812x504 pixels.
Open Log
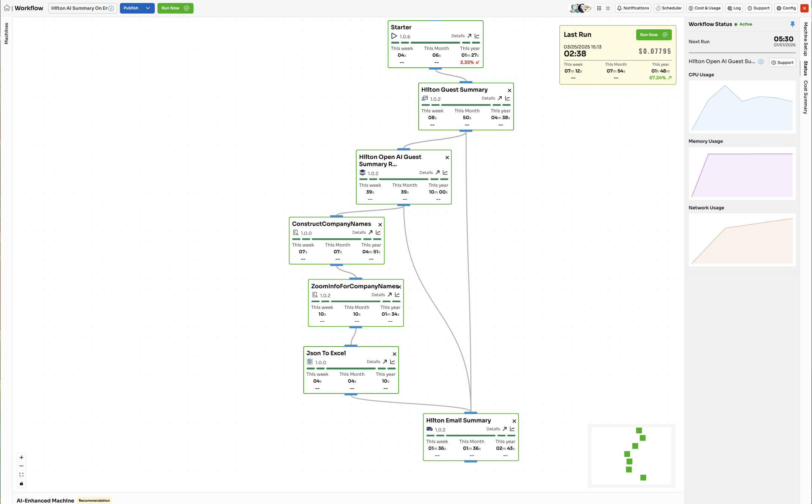point(734,8)
